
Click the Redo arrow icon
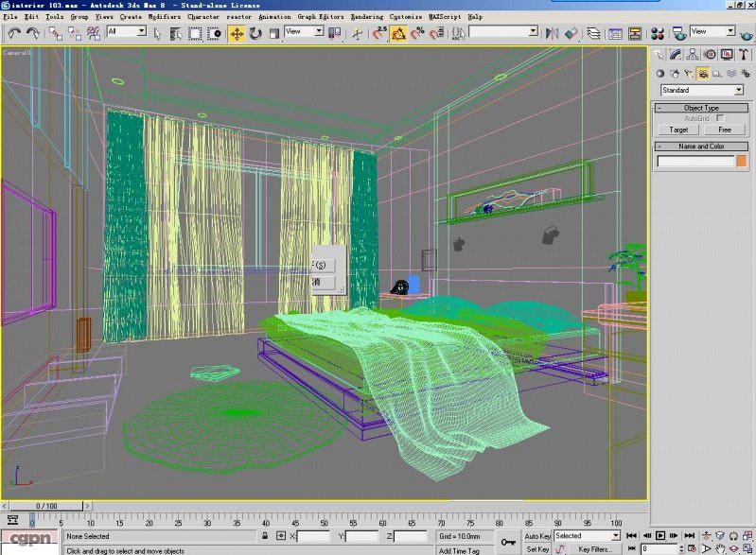tap(33, 33)
